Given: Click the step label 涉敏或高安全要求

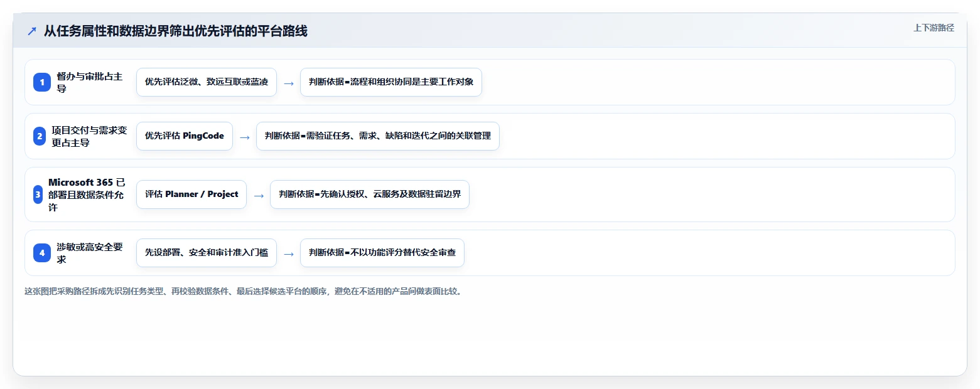Looking at the screenshot, I should coord(90,253).
